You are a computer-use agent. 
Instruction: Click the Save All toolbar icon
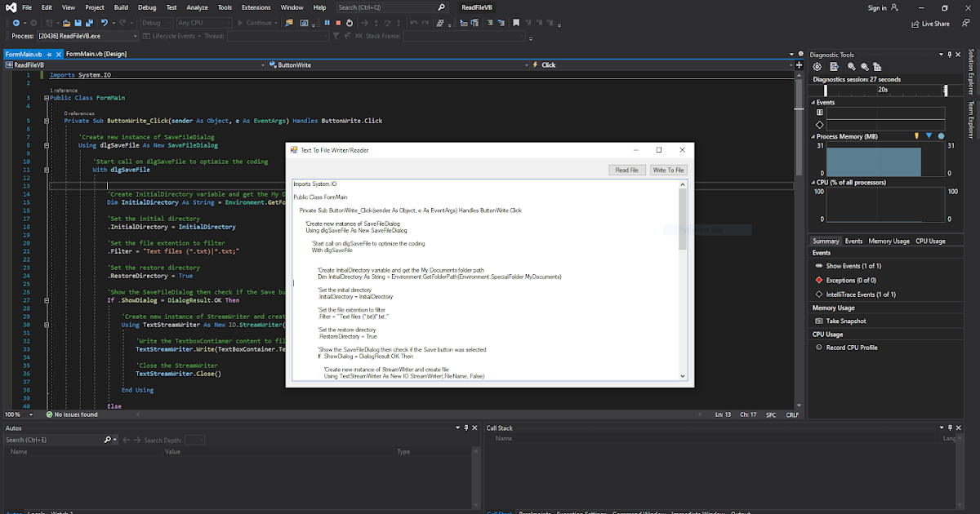coord(90,23)
